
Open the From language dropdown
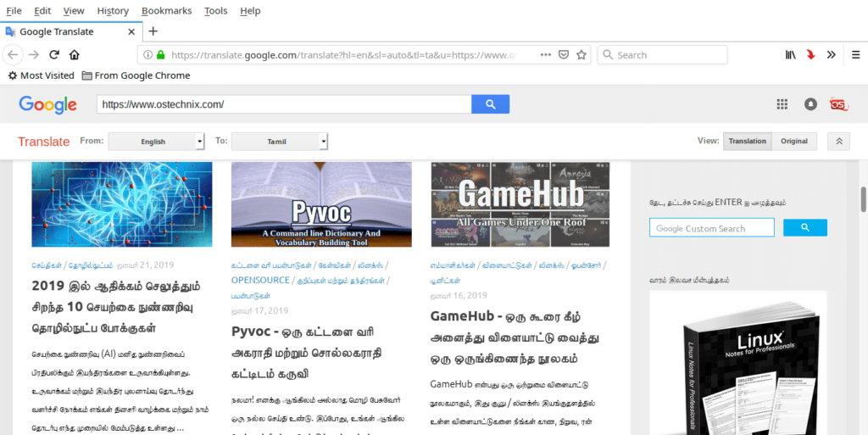pos(157,142)
